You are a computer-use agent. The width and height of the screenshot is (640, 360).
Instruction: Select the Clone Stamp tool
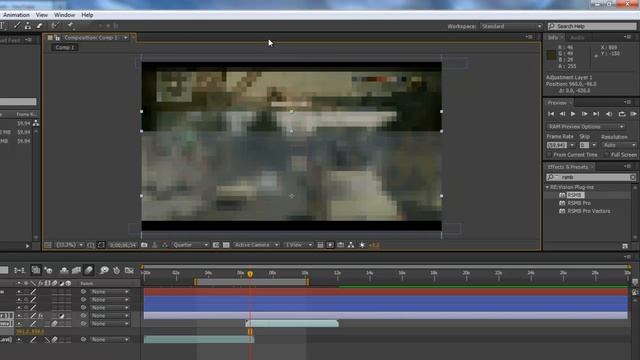click(x=28, y=26)
